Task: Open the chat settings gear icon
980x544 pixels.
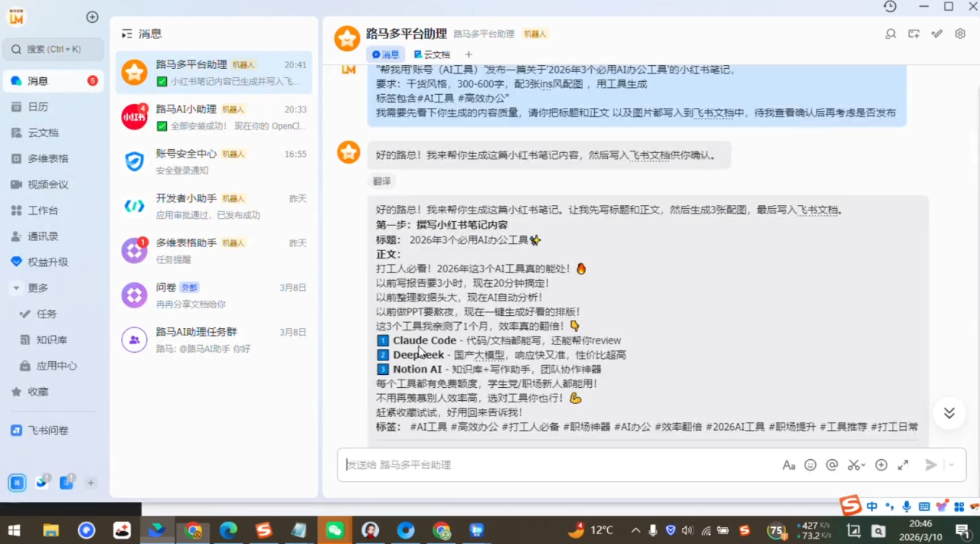Action: (x=959, y=34)
